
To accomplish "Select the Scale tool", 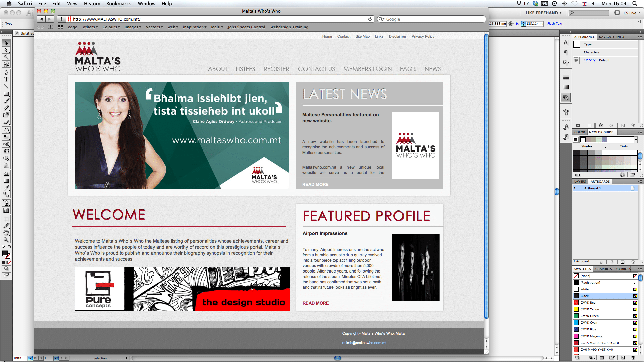I will coord(6,137).
